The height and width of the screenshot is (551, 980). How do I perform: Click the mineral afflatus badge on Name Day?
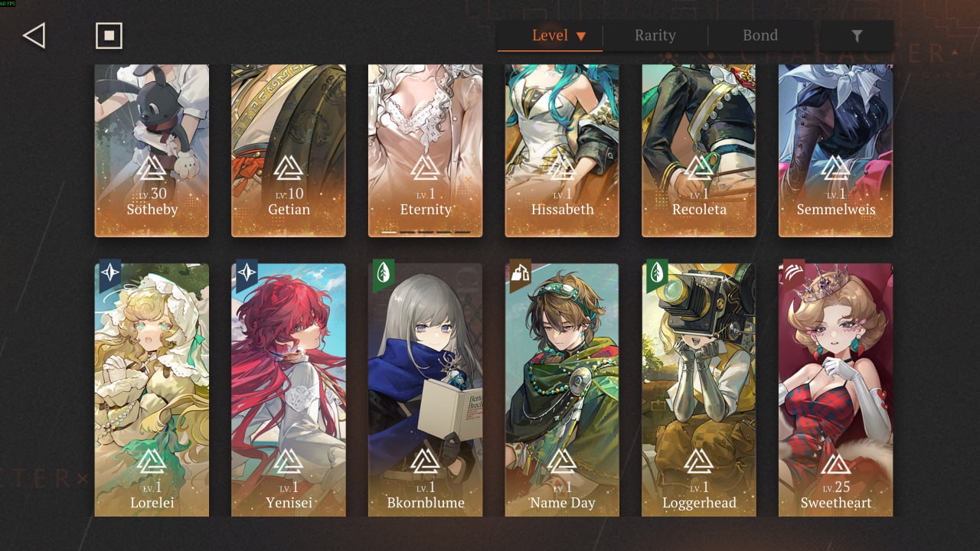click(x=521, y=274)
